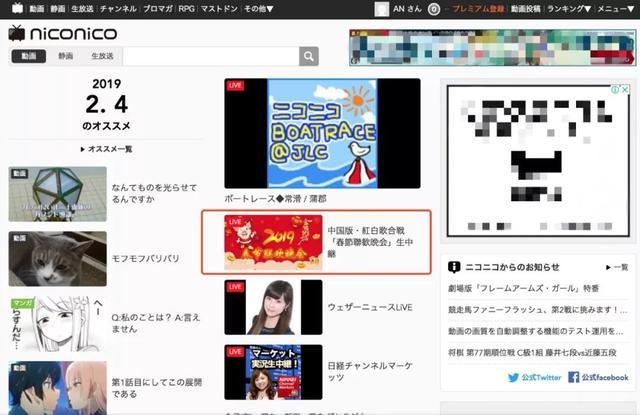Select the 静画 search tab
640x415 pixels.
65,56
